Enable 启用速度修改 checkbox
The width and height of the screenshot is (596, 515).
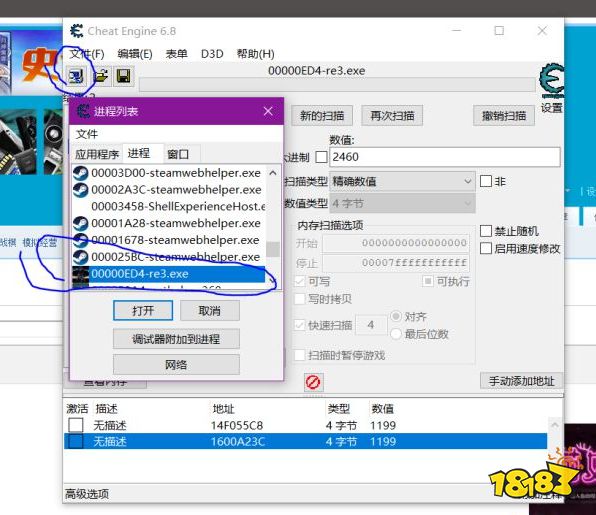[x=486, y=249]
